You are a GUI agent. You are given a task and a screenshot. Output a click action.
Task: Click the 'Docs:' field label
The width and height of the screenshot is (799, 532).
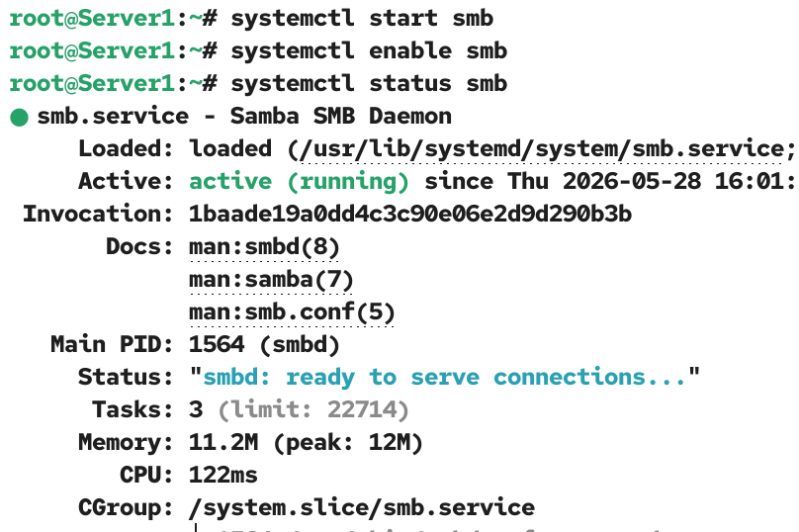click(x=139, y=247)
